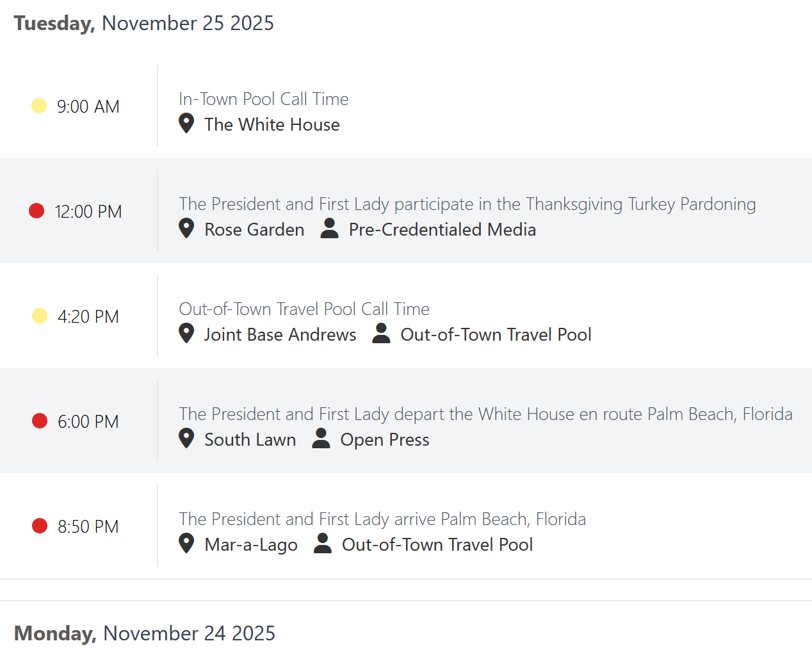
Task: Open the Thanksgiving Turkey Pardoning event title
Action: [x=467, y=204]
